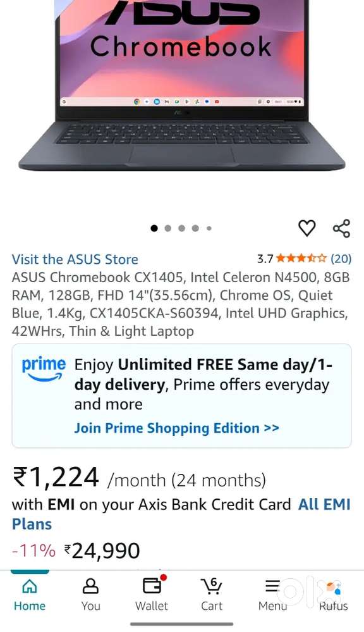This screenshot has width=364, height=632.
Task: Open the 20 customer reviews count
Action: click(341, 258)
